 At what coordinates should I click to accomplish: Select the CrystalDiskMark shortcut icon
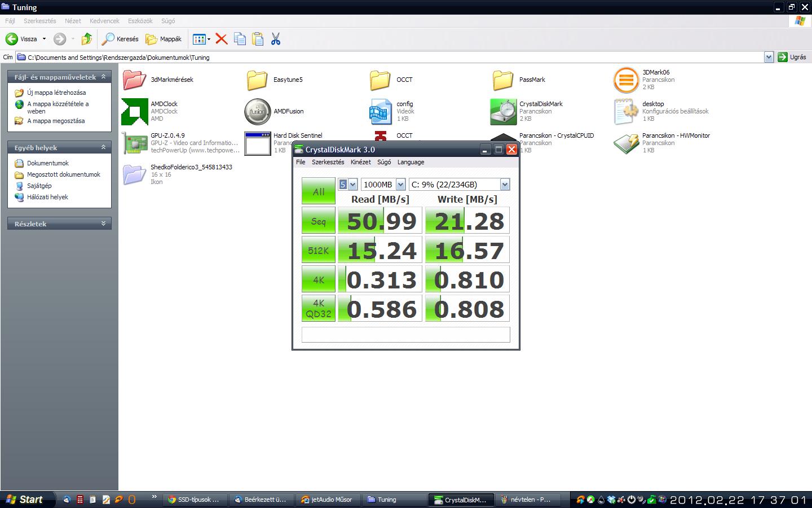point(503,111)
